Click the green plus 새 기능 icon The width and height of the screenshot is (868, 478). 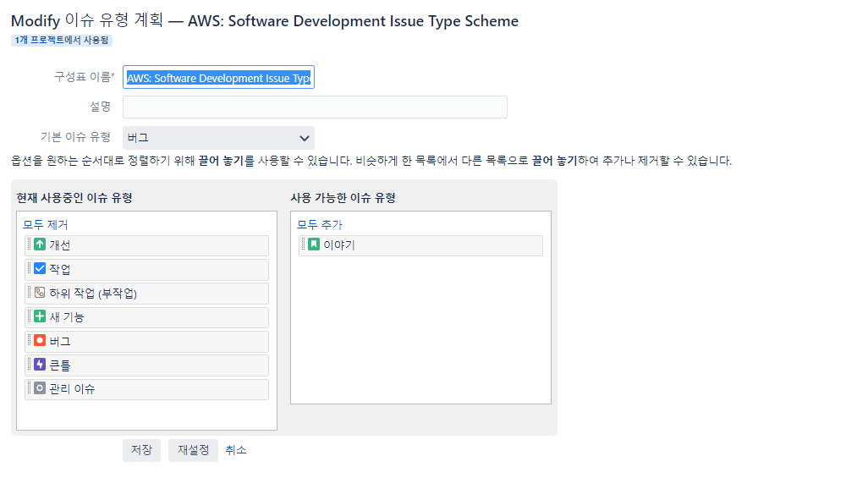(x=40, y=316)
